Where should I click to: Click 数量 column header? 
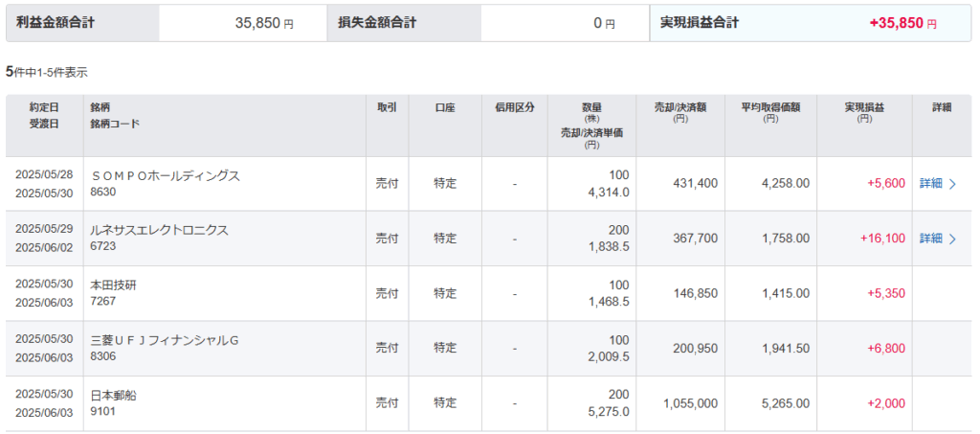click(x=591, y=107)
